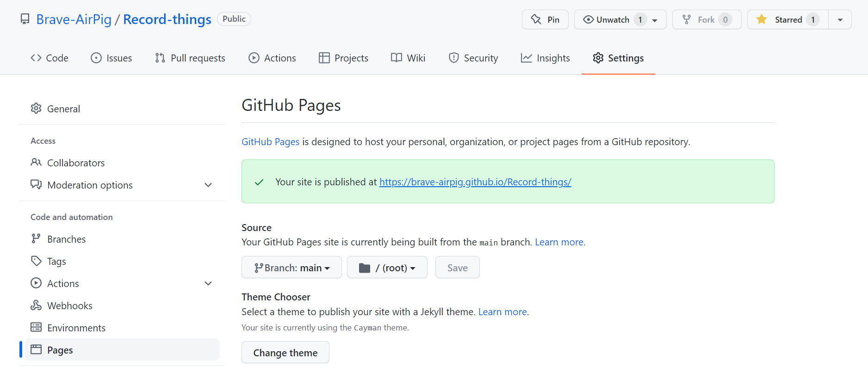Viewport: 868px width, 372px height.
Task: Click the Issues circle icon
Action: tap(96, 58)
